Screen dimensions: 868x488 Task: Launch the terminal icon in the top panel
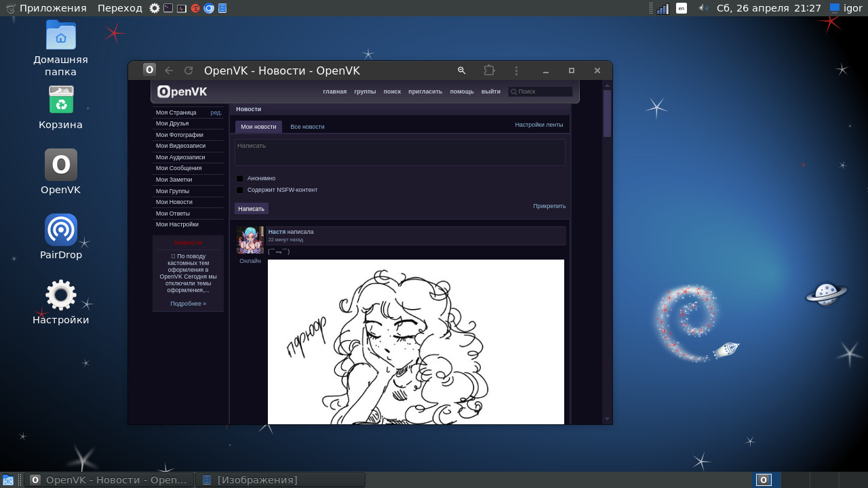click(x=168, y=8)
